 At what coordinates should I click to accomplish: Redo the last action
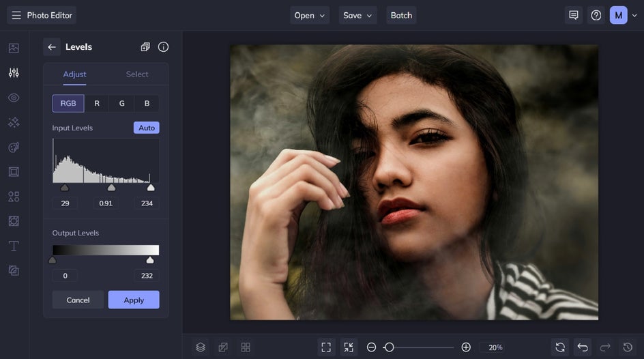click(x=605, y=347)
